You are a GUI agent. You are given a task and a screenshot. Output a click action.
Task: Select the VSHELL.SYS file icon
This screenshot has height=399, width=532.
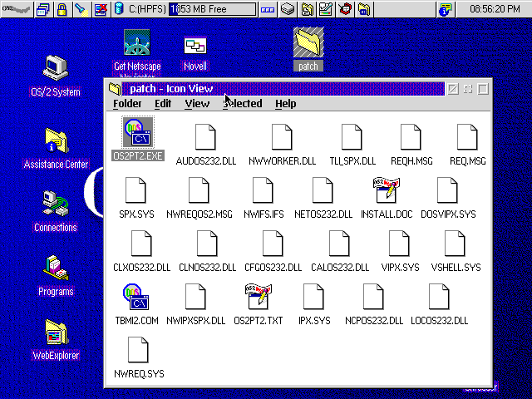tap(455, 244)
